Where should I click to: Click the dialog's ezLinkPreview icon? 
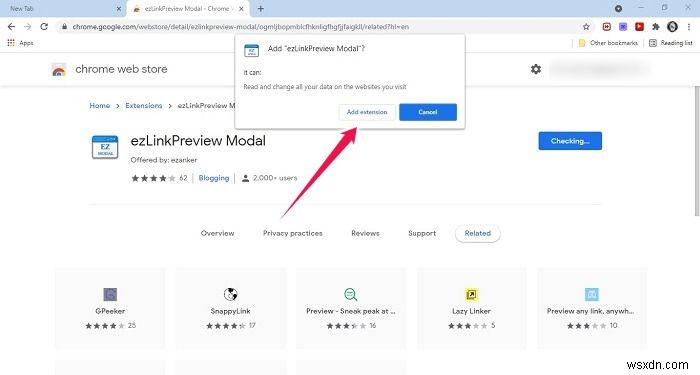251,50
